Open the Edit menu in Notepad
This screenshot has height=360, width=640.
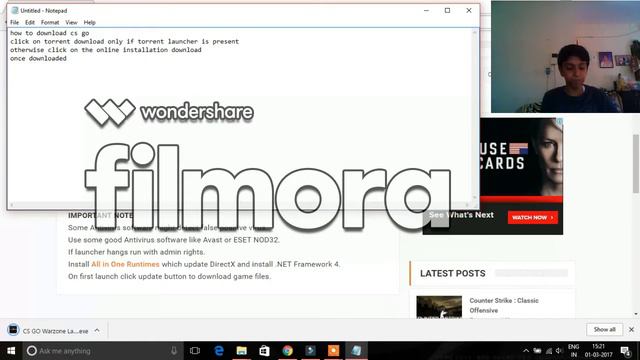30,22
